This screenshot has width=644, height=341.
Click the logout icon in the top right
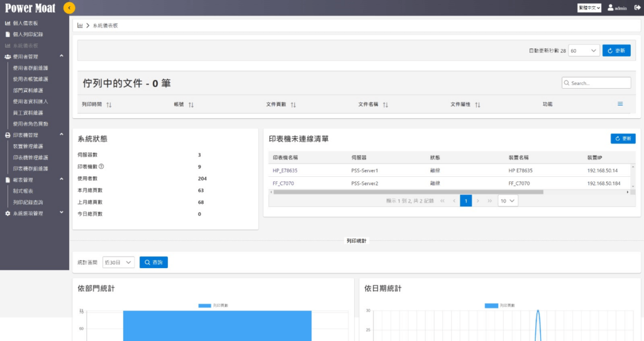[x=638, y=8]
